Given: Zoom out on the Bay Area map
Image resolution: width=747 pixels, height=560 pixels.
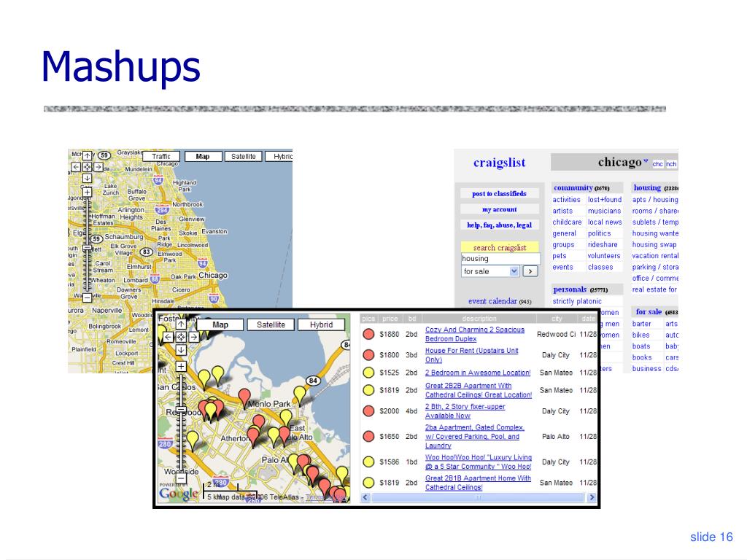Looking at the screenshot, I should (181, 478).
